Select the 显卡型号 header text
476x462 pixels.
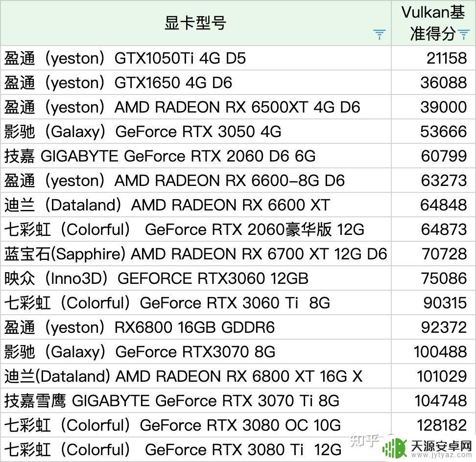pyautogui.click(x=195, y=23)
